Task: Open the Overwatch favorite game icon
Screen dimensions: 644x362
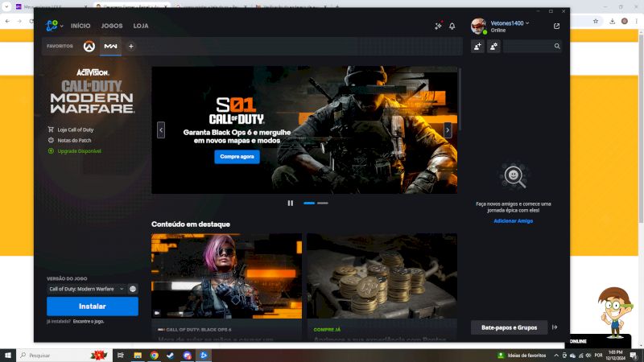Action: pyautogui.click(x=89, y=47)
